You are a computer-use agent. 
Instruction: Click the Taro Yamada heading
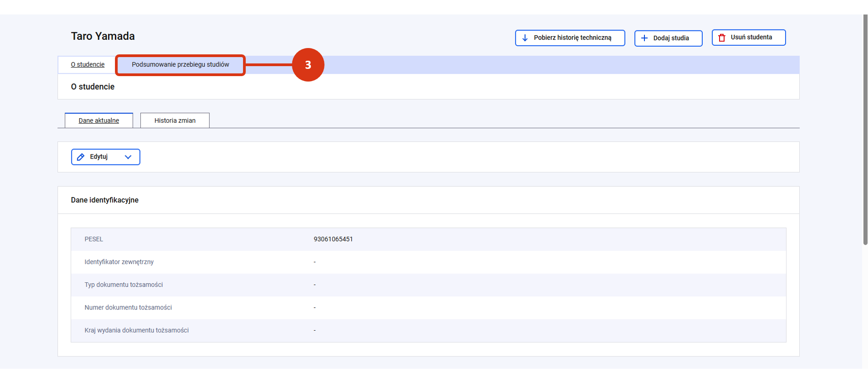point(103,36)
